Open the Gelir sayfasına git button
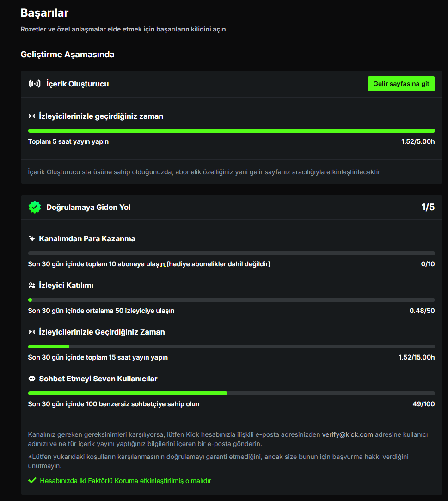 click(401, 84)
